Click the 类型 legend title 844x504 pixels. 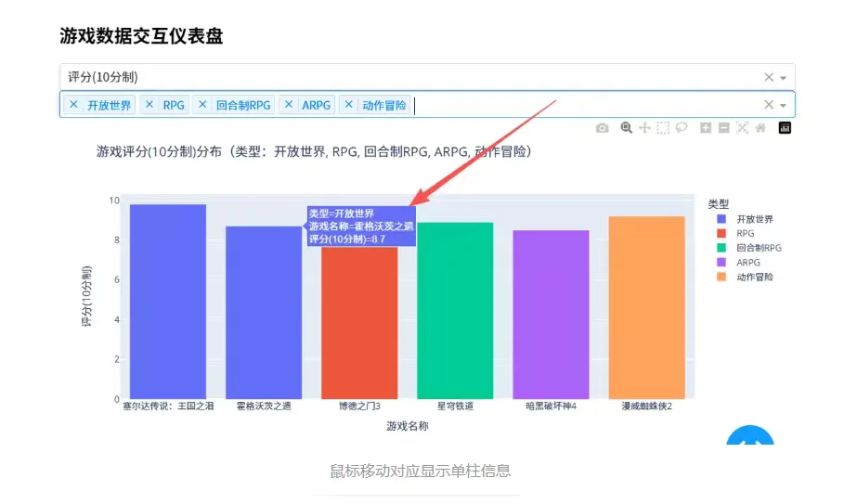coord(718,204)
